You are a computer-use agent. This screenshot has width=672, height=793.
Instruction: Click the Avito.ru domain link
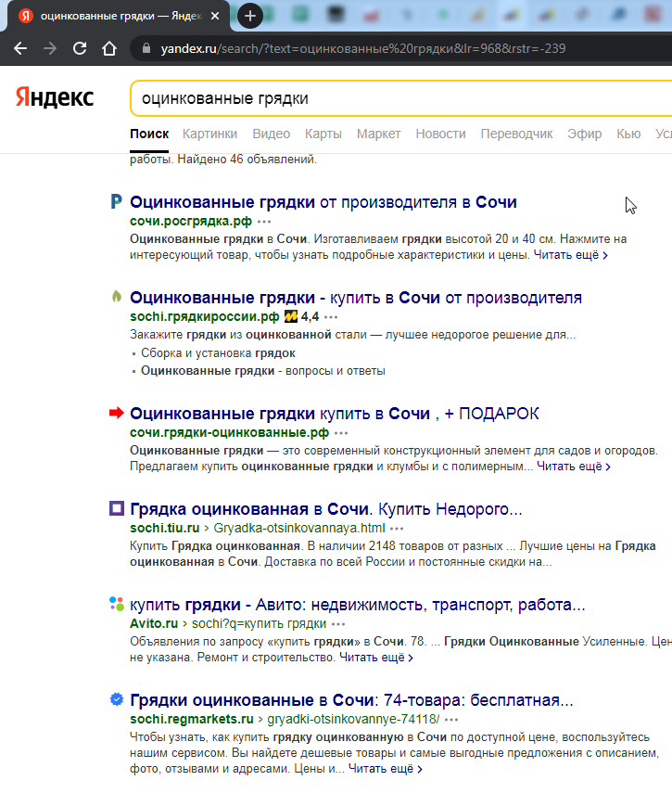154,623
